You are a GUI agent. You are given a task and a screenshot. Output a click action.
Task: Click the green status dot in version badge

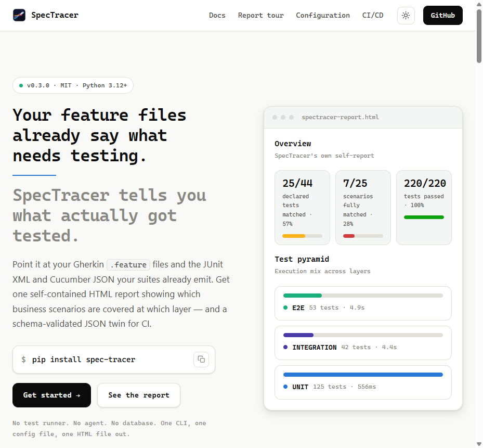click(21, 86)
